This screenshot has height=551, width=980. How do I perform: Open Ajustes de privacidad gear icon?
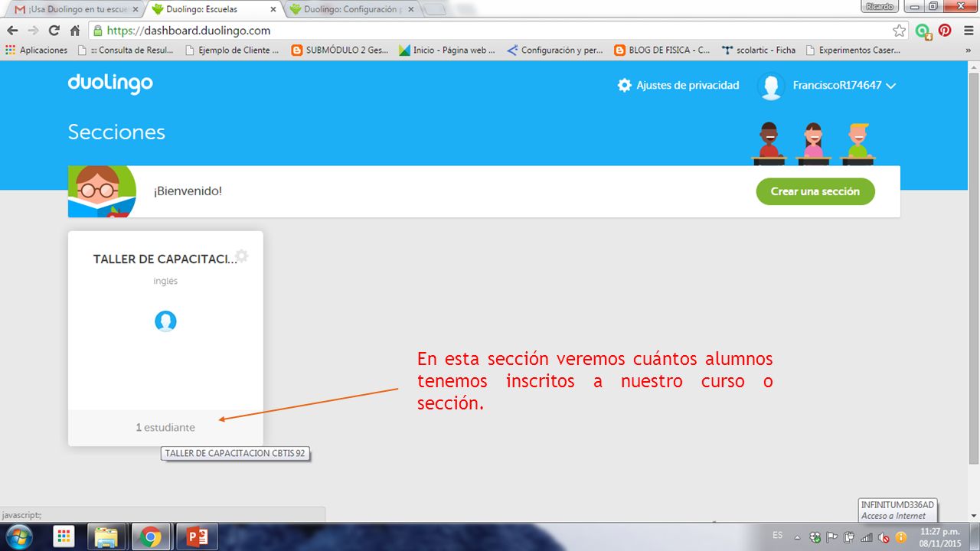tap(625, 85)
